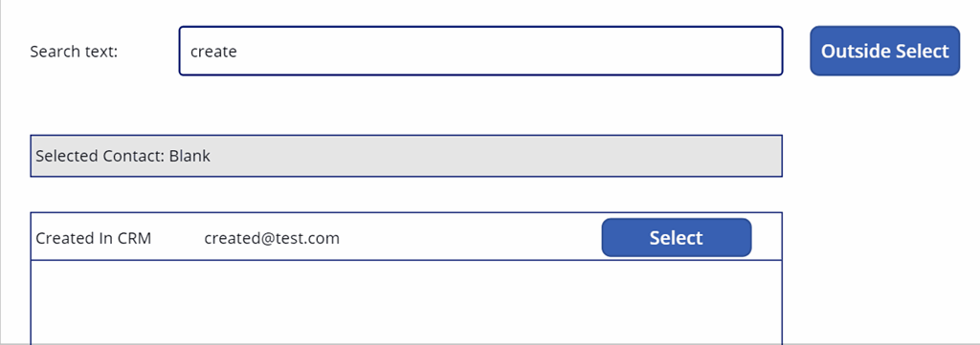Viewport: 980px width, 345px height.
Task: Click the Selected Contact: Blank label
Action: [x=123, y=156]
